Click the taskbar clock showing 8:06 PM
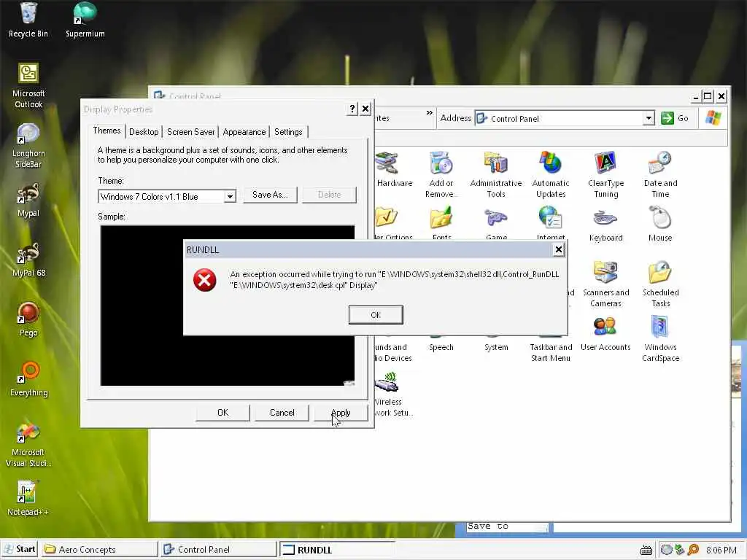 coord(721,550)
